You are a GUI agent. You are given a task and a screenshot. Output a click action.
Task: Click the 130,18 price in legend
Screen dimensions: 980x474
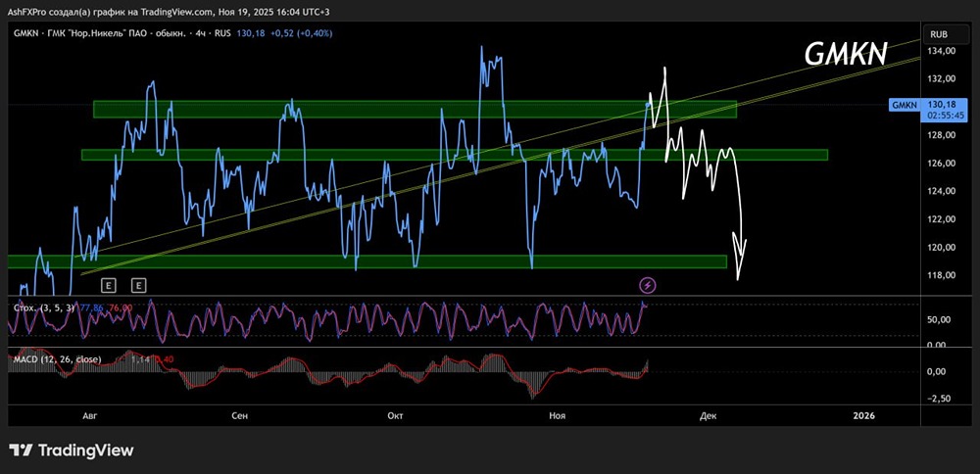tap(249, 33)
